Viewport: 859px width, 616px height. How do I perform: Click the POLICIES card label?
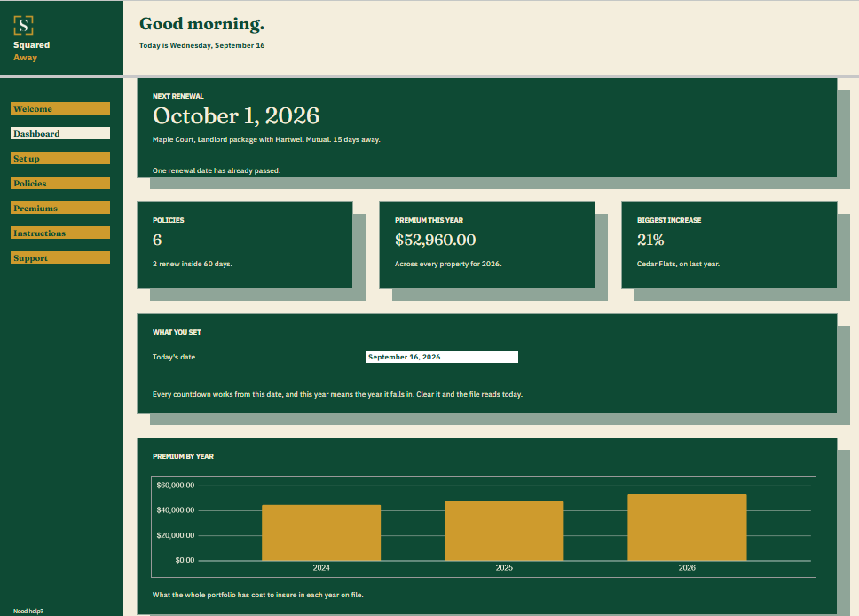point(169,220)
